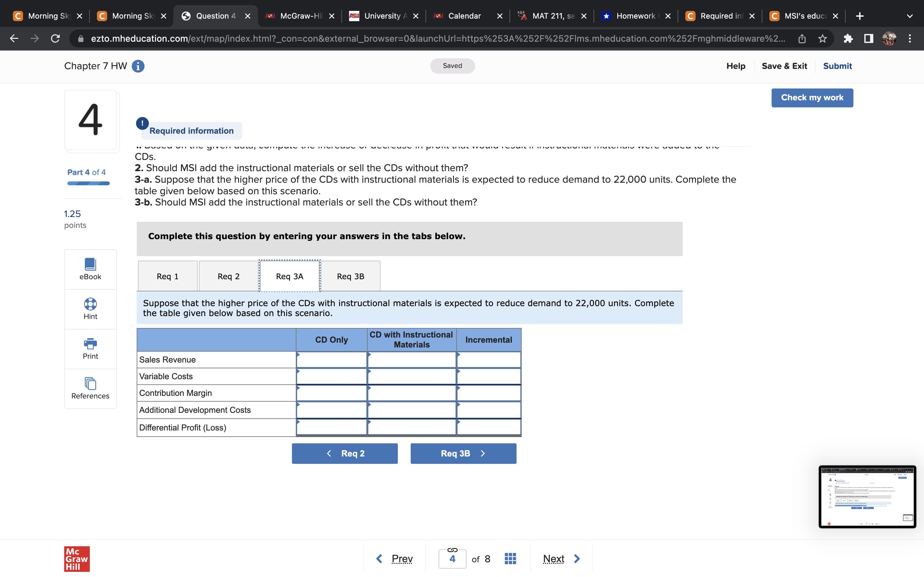This screenshot has width=924, height=577.
Task: Click the screenshot preview thumbnail
Action: (x=867, y=497)
